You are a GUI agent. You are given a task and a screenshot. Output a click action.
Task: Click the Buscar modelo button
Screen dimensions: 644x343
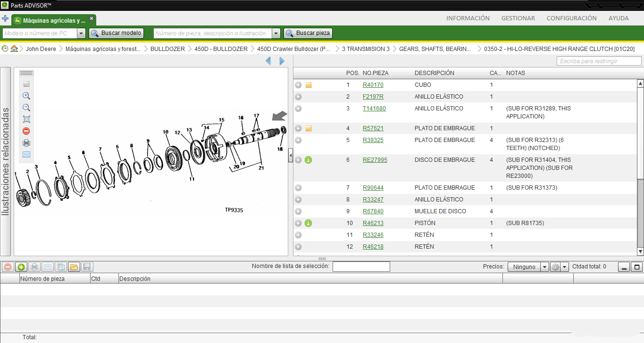pyautogui.click(x=116, y=33)
